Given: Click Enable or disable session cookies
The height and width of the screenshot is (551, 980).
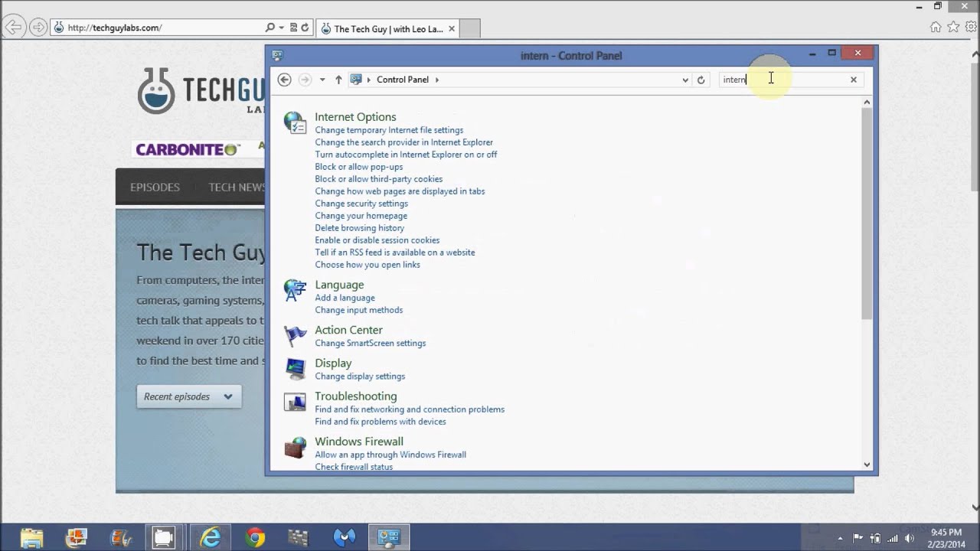Looking at the screenshot, I should tap(377, 240).
